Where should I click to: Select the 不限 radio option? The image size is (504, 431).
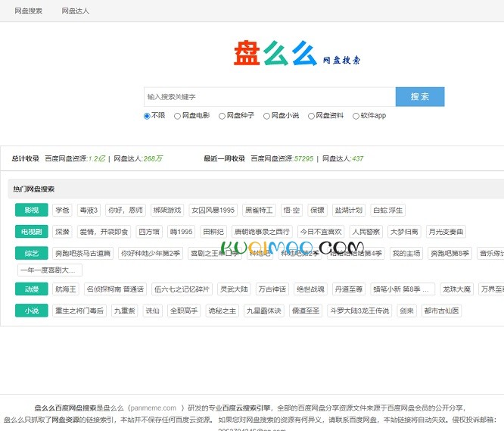coord(147,116)
